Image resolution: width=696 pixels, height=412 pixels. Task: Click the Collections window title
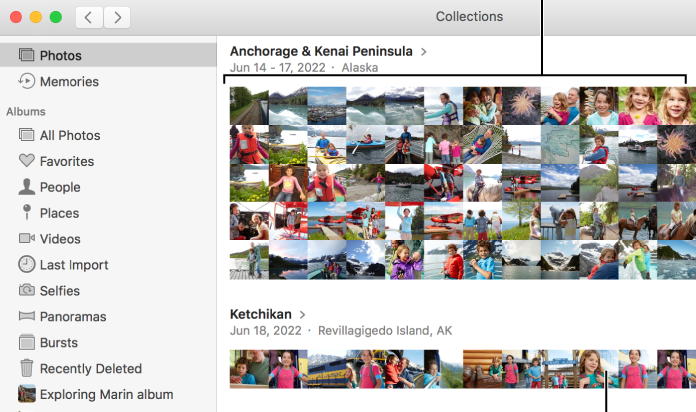[469, 16]
